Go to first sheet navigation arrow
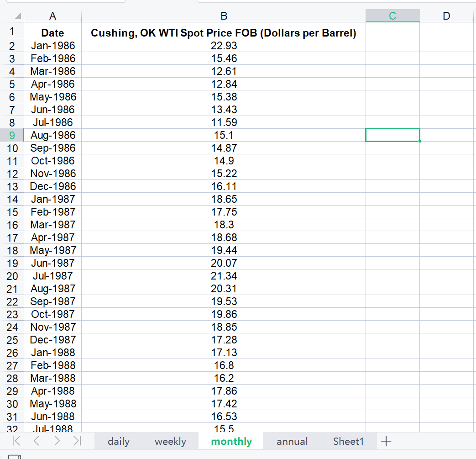The image size is (476, 459). [x=16, y=441]
